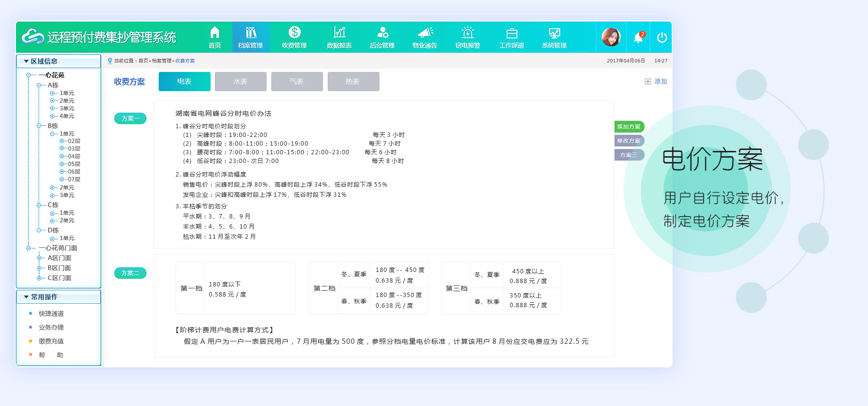Click the user avatar photo
Viewport: 868px width, 406px height.
[x=611, y=37]
